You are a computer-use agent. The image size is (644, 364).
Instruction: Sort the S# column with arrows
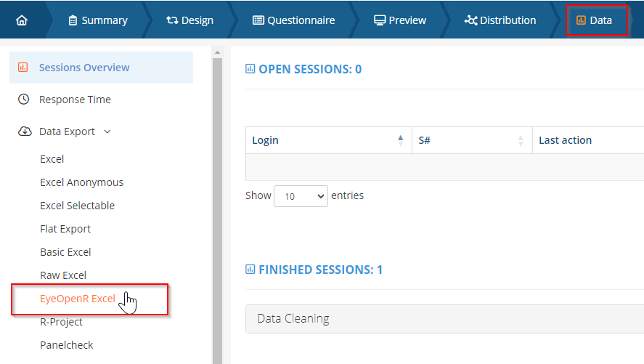(521, 140)
